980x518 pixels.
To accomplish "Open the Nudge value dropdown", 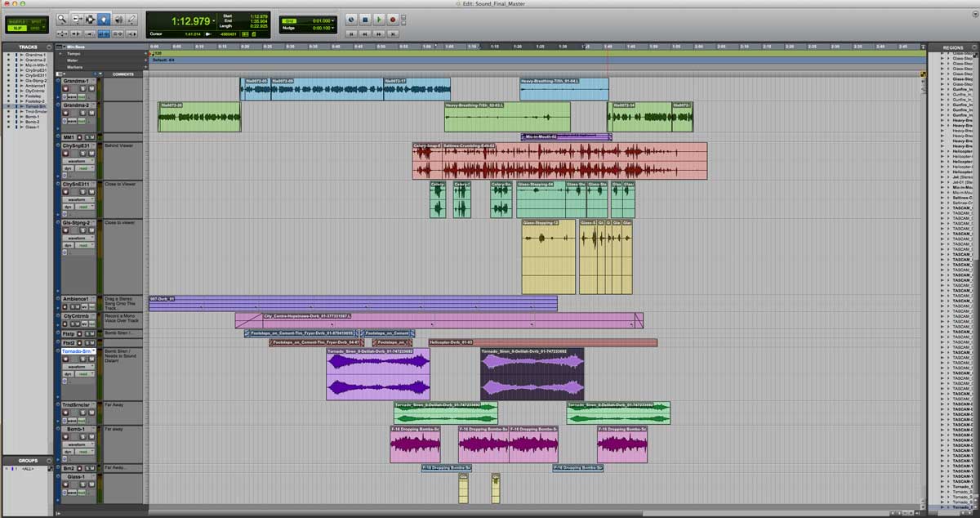I will 333,28.
